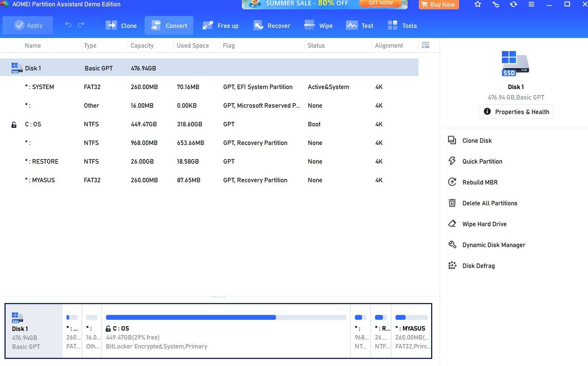Click the star favorites icon in title bar
588x366 pixels.
coord(478,4)
